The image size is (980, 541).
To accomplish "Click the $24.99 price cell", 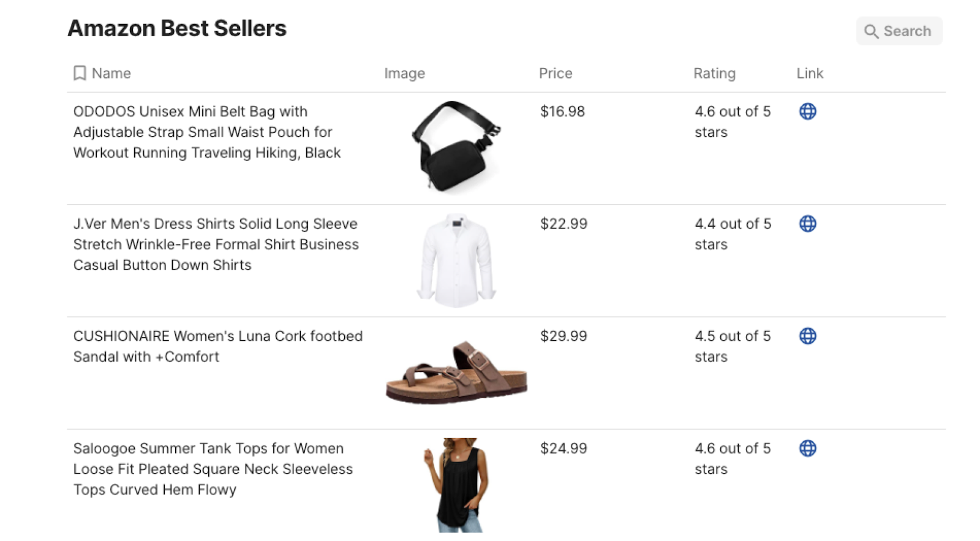I will (x=563, y=448).
